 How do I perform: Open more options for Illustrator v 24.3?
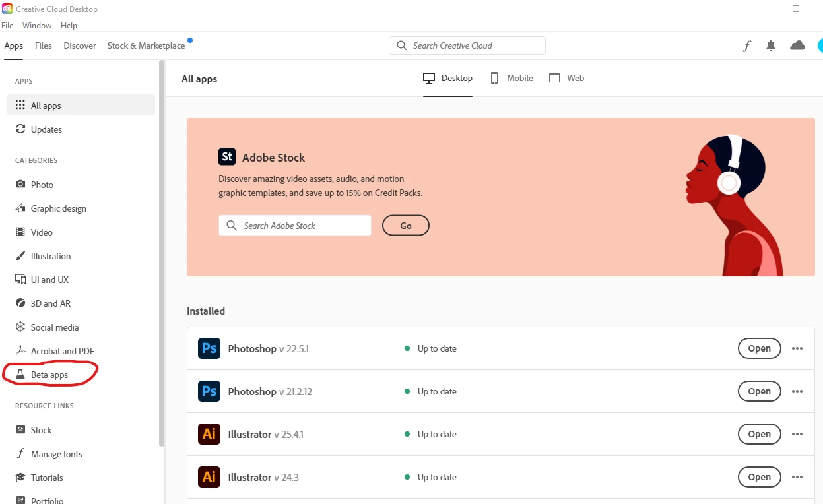[x=797, y=477]
